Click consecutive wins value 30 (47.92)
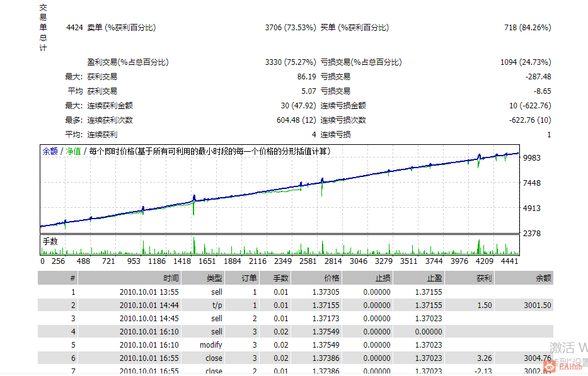This screenshot has height=376, width=588. 299,106
